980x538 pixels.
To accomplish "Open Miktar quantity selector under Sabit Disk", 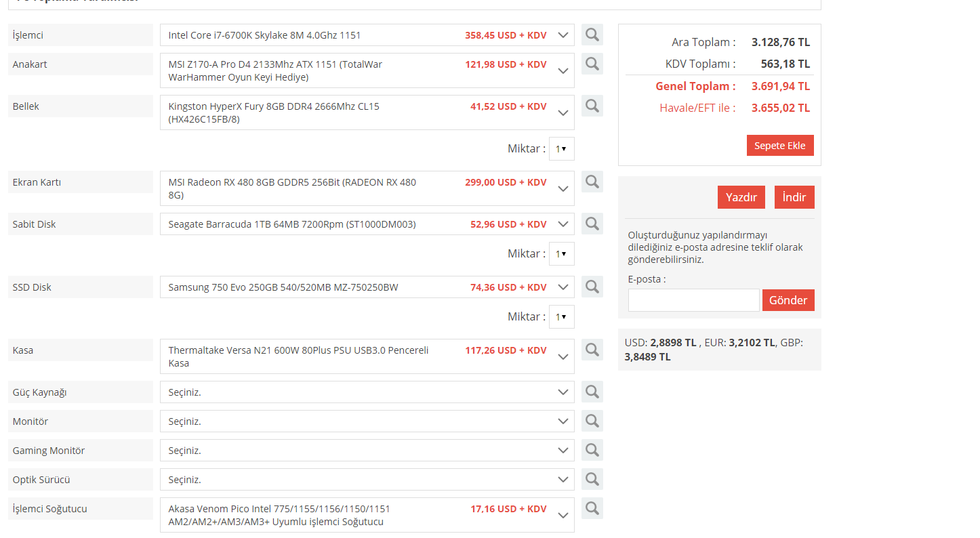I will pyautogui.click(x=562, y=253).
